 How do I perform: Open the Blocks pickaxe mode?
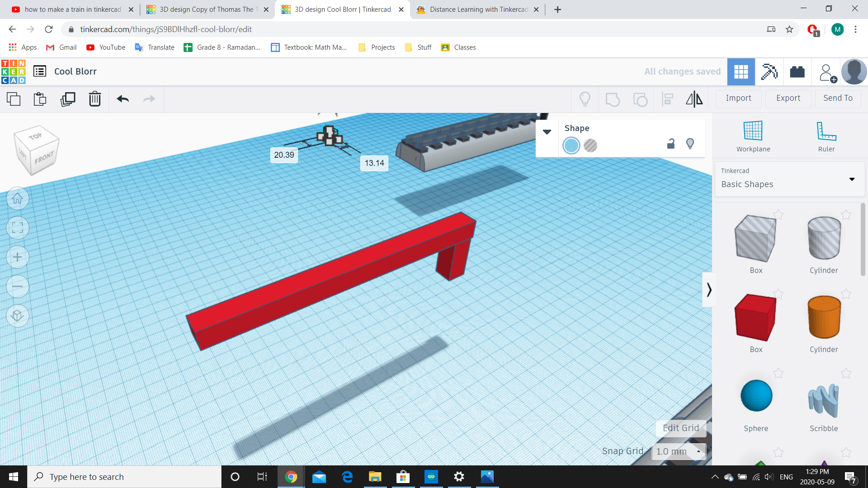(x=769, y=71)
